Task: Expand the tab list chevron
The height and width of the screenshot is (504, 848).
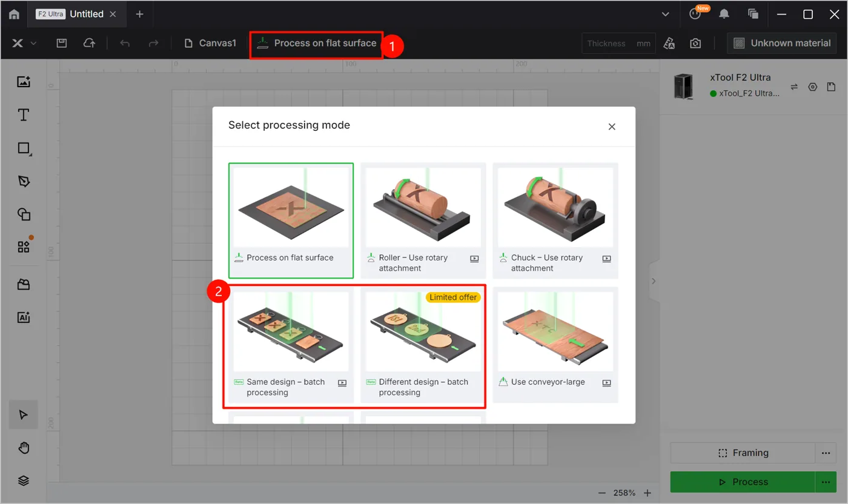Action: (x=666, y=14)
